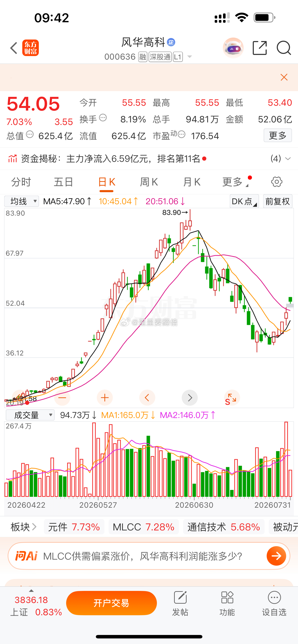Expand the index ticker up arrow
This screenshot has height=644, width=298.
(x=31, y=591)
